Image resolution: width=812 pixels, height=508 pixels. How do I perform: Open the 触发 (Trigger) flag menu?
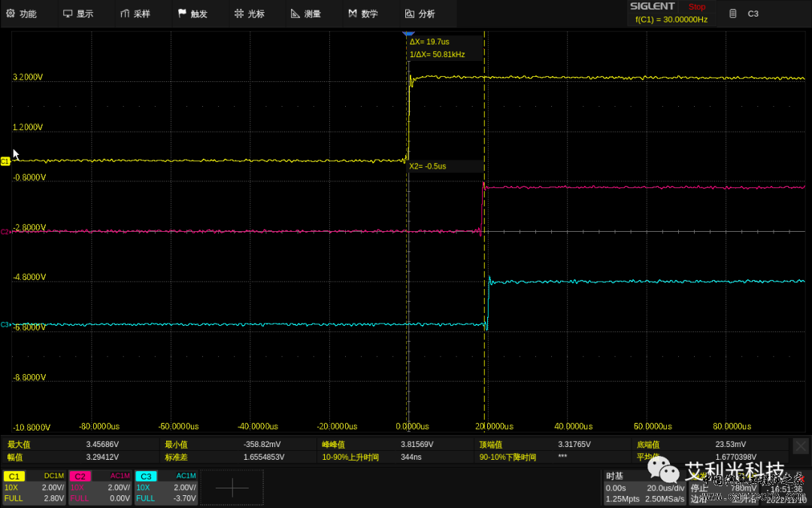click(192, 14)
